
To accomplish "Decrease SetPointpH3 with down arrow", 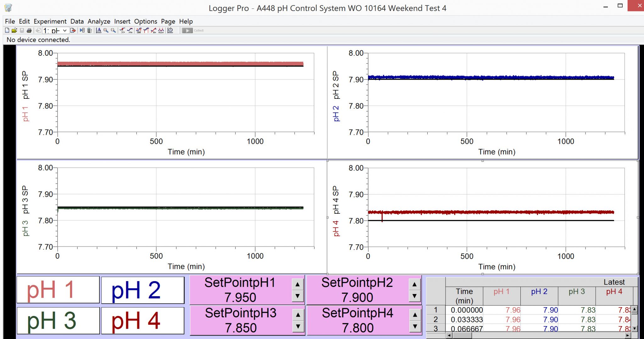I will (298, 326).
